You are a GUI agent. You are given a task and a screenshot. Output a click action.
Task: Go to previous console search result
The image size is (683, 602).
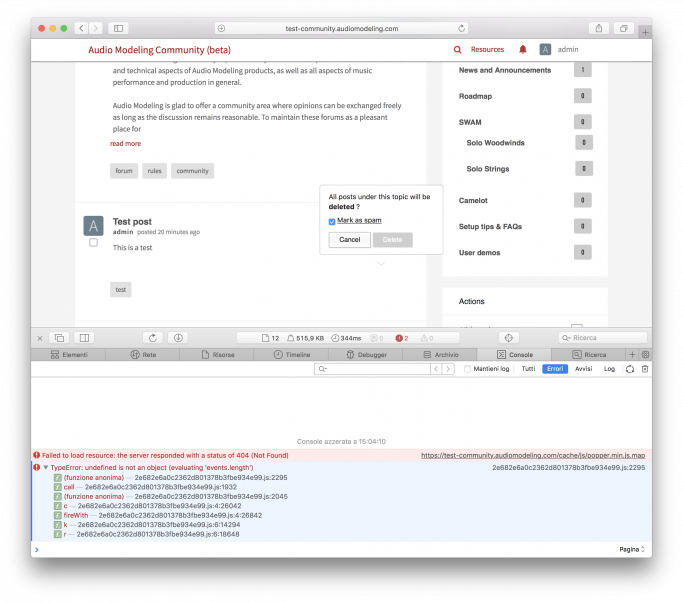tap(436, 369)
